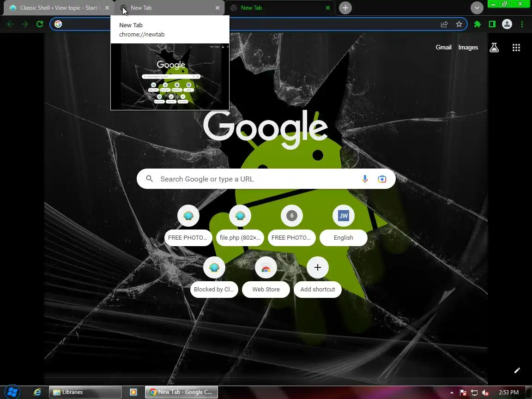Open the file.php (802×... shortcut

coord(240,226)
